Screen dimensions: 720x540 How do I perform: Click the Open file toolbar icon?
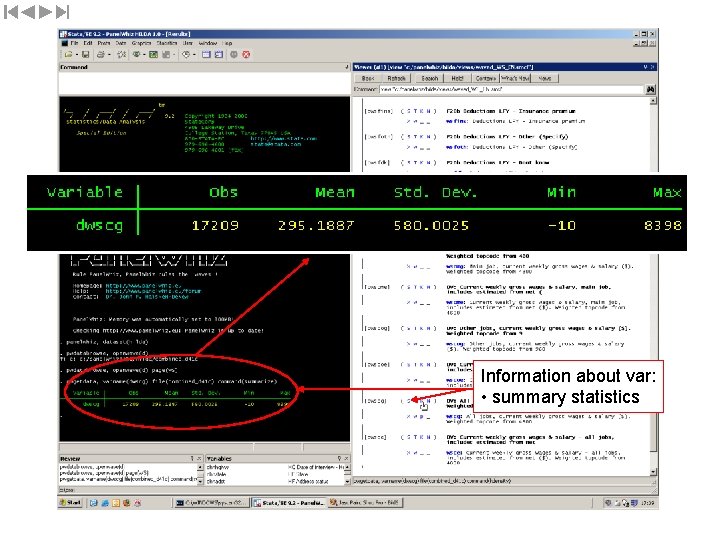68,55
